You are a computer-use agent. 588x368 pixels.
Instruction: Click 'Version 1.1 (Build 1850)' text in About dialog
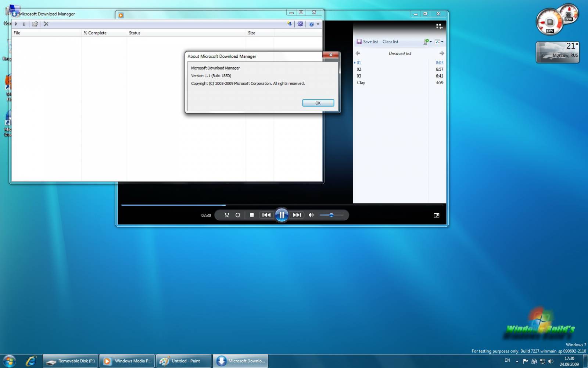(211, 76)
